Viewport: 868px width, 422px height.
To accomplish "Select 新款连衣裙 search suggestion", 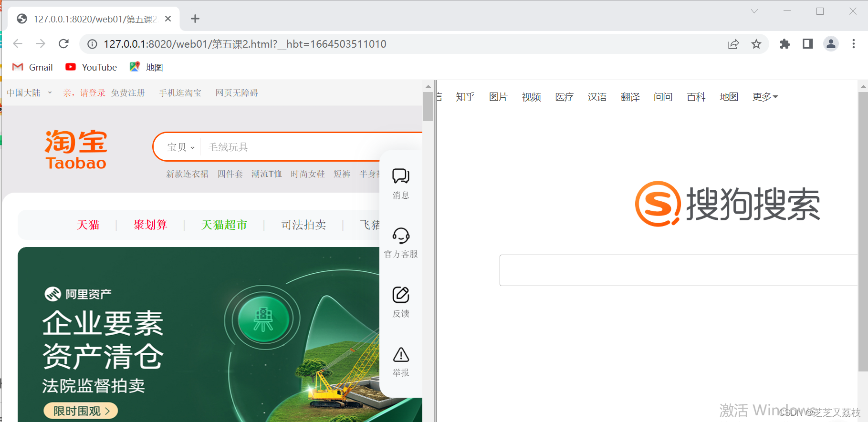I will [187, 174].
